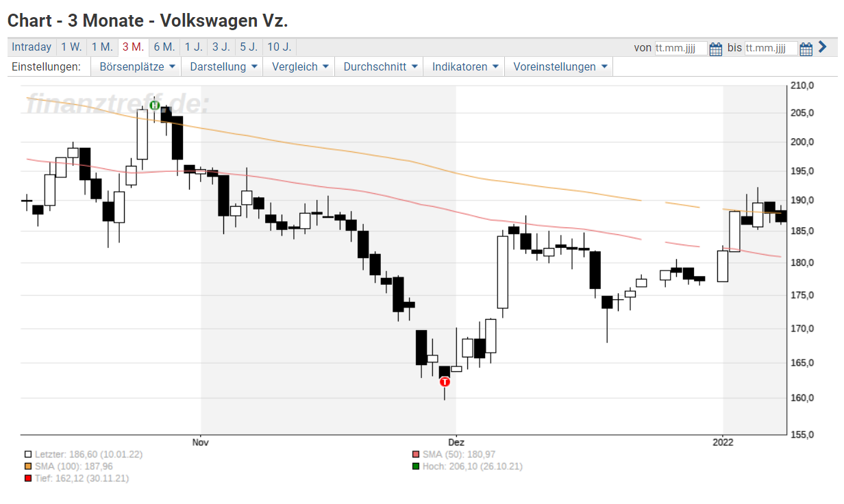This screenshot has width=844, height=504.
Task: Open the 'bis' date calendar picker icon
Action: pos(806,48)
